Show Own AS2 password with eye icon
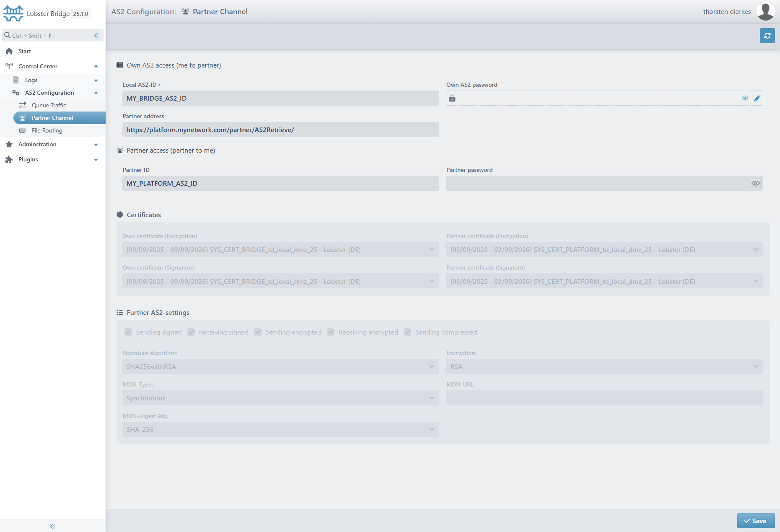The image size is (780, 532). (x=745, y=98)
